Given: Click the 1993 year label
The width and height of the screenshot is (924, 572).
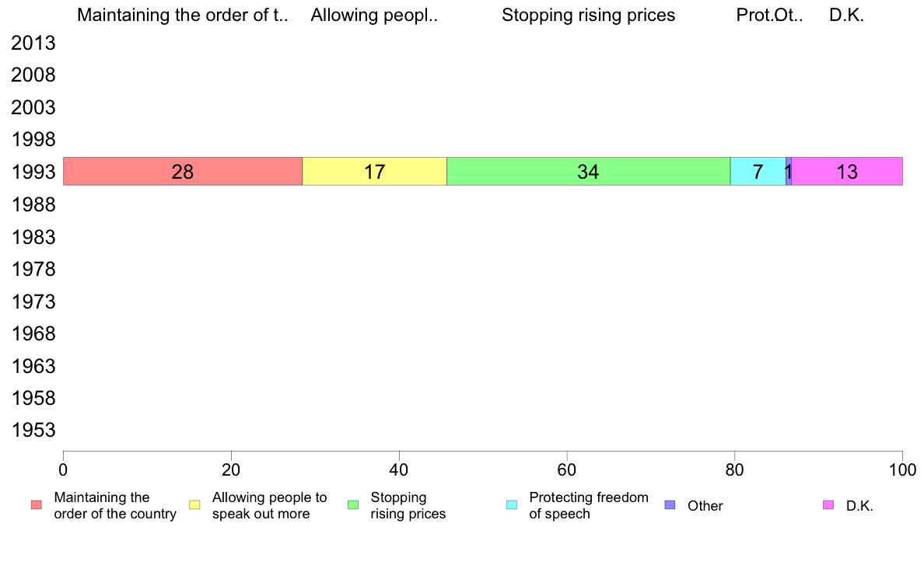Looking at the screenshot, I should click(33, 172).
